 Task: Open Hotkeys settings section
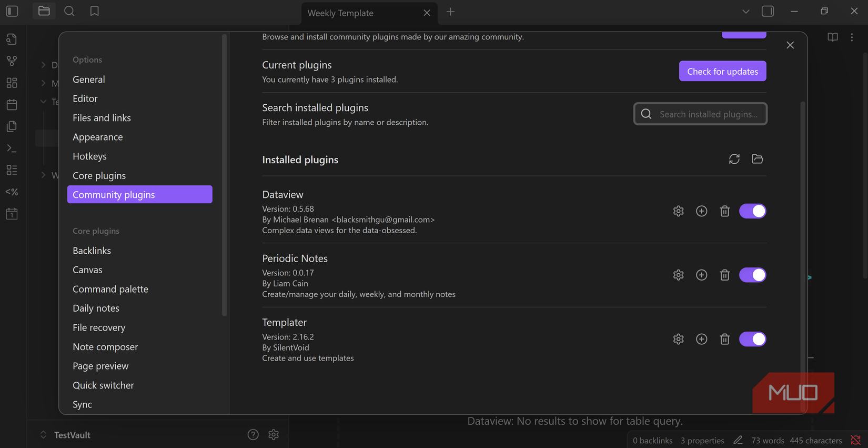point(89,156)
